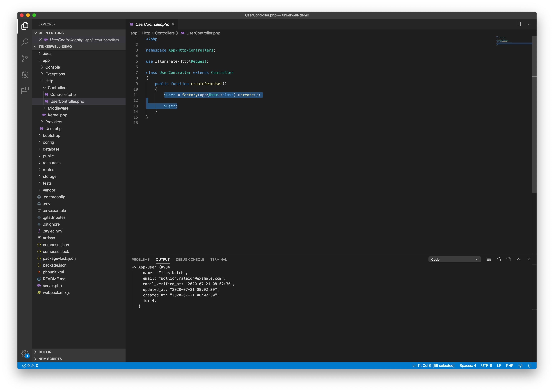Clear the output panel
The height and width of the screenshot is (392, 554).
(489, 259)
